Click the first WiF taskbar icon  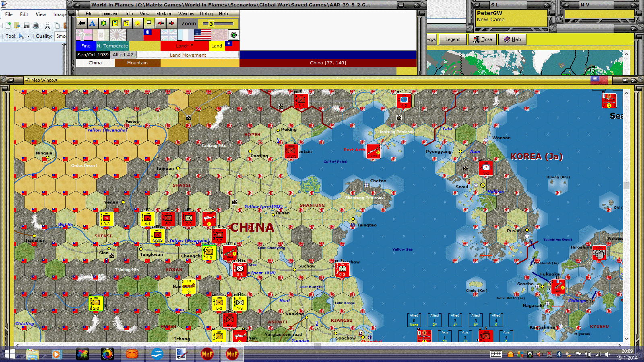[x=207, y=354]
